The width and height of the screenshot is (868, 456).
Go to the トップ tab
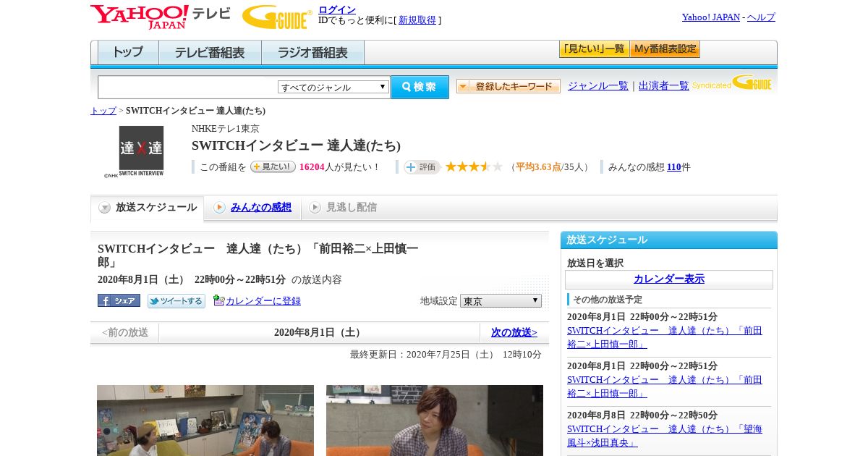click(x=128, y=53)
